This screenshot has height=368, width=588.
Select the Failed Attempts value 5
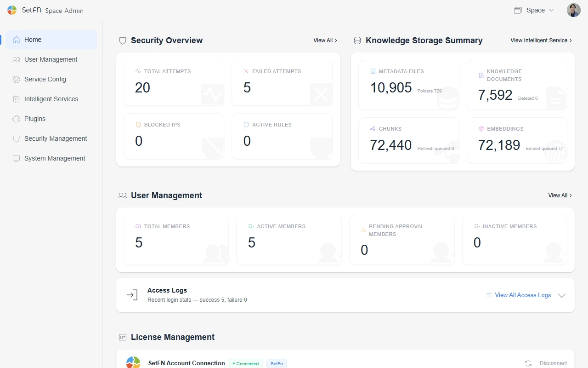click(x=247, y=87)
